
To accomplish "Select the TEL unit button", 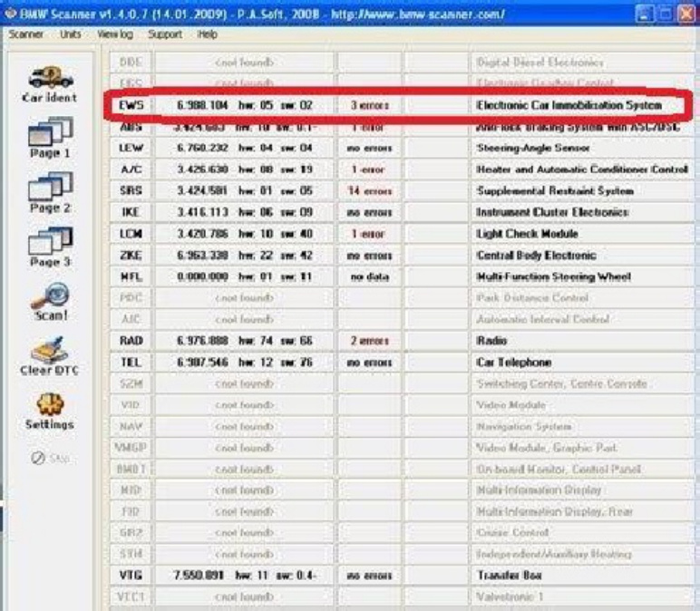I will (131, 362).
